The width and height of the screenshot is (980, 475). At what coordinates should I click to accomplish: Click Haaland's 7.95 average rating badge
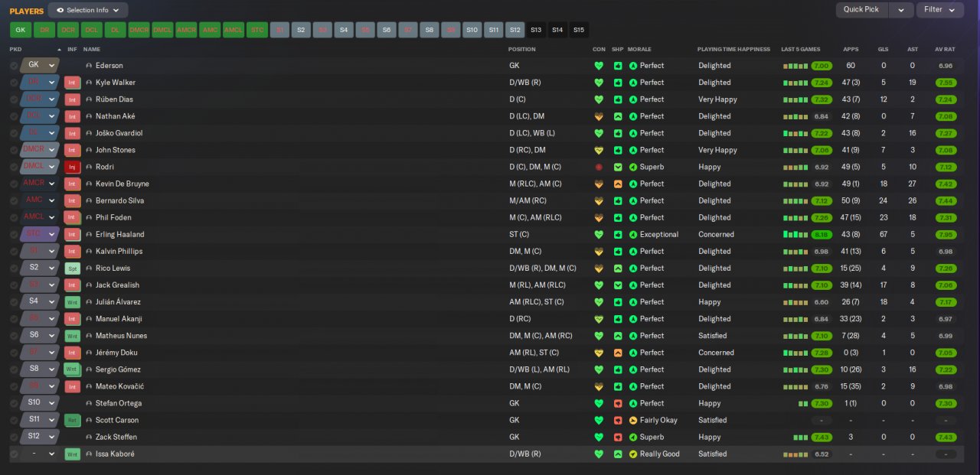pos(946,234)
